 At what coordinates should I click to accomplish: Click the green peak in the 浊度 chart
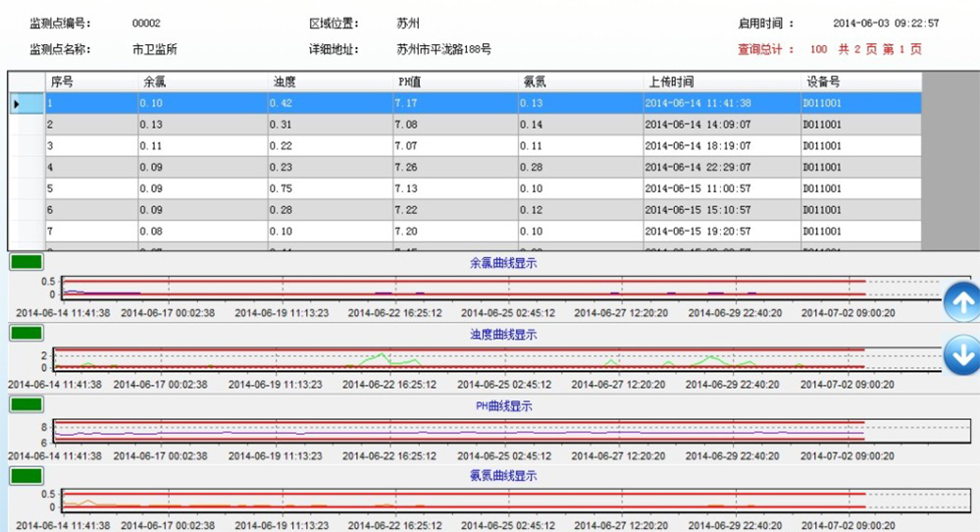(382, 354)
